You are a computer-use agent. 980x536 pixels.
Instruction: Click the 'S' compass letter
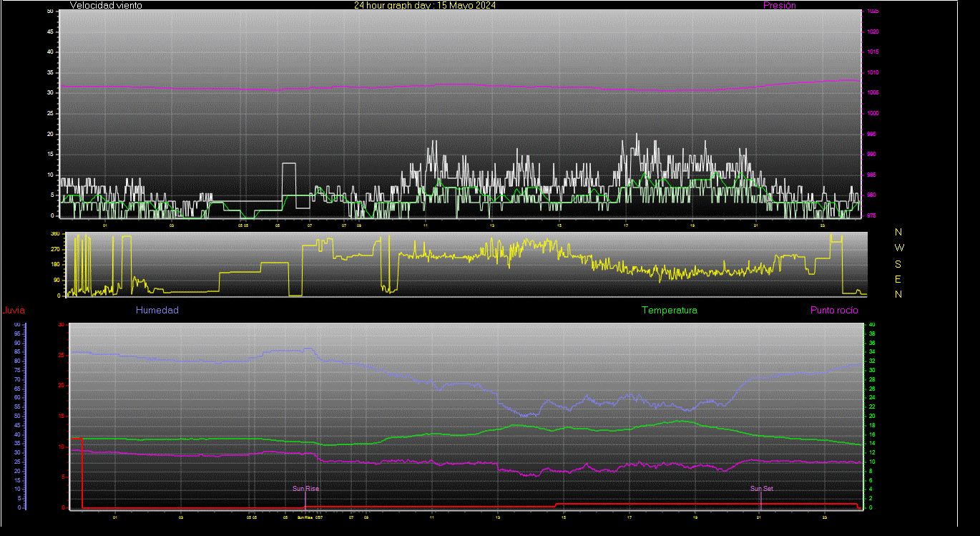[898, 263]
